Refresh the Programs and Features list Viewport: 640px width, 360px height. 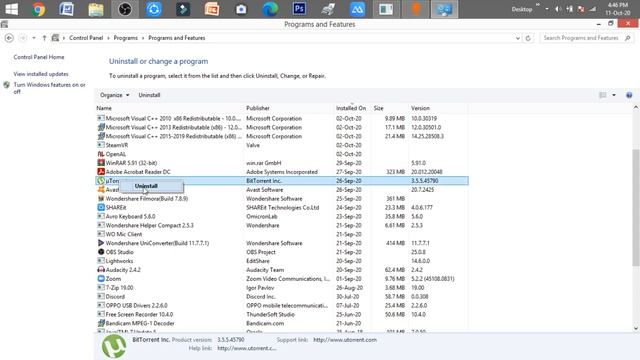(528, 38)
